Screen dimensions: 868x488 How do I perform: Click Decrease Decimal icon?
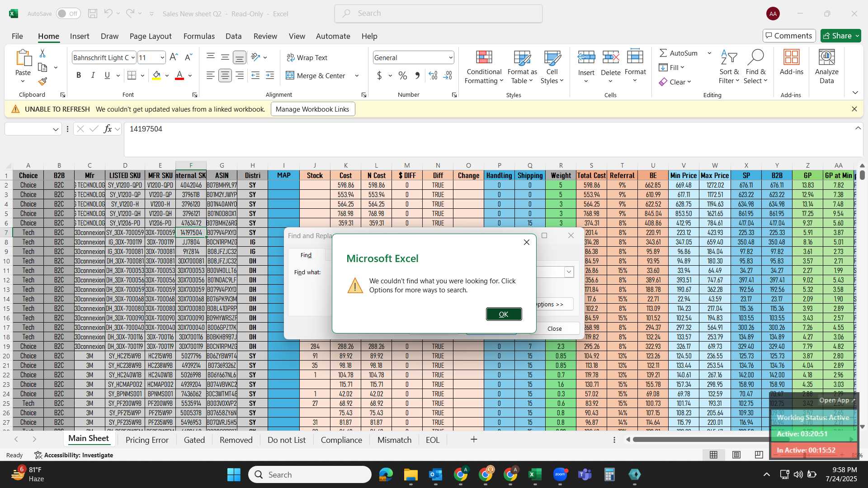coord(448,75)
